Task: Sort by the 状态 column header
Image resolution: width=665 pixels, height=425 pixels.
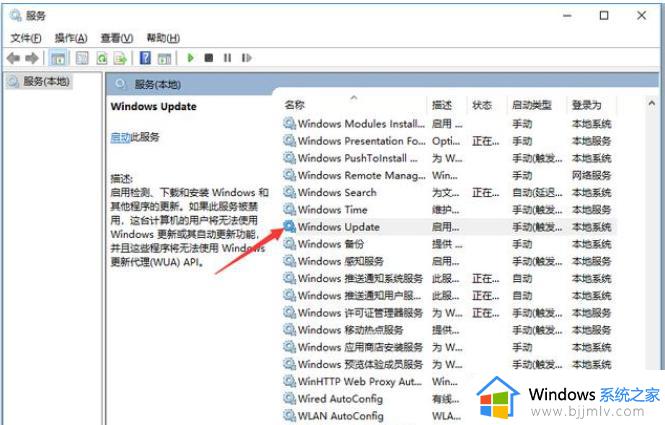Action: 482,105
